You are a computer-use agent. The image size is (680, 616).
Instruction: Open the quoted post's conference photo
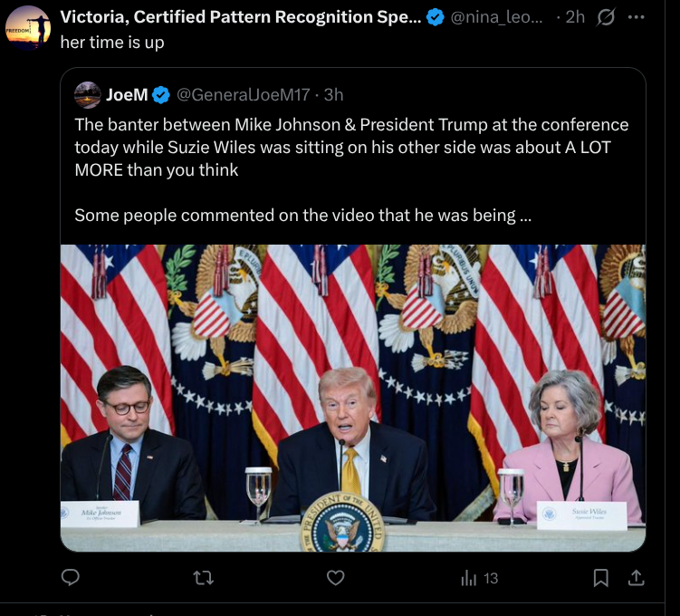point(353,397)
